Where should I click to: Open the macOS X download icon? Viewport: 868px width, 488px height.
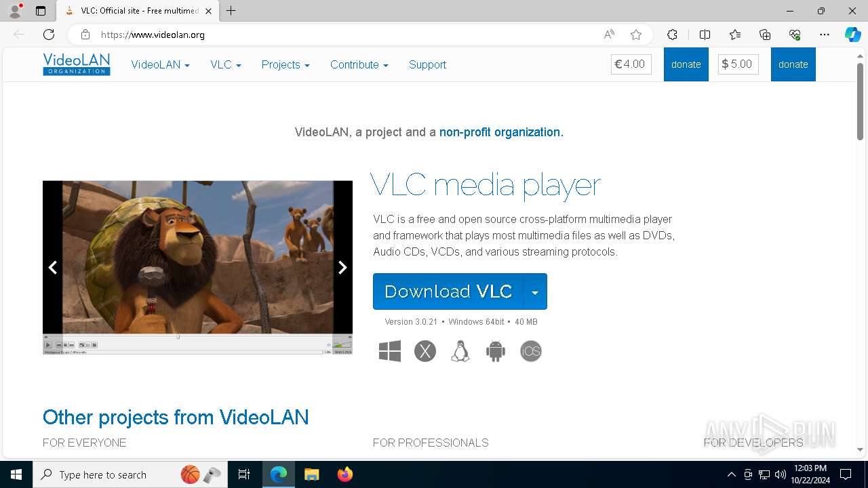coord(425,351)
